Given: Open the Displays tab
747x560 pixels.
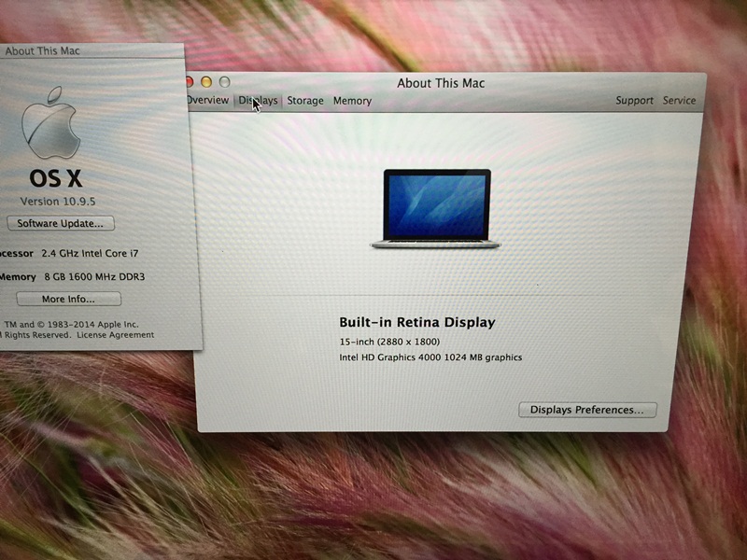Looking at the screenshot, I should click(258, 101).
